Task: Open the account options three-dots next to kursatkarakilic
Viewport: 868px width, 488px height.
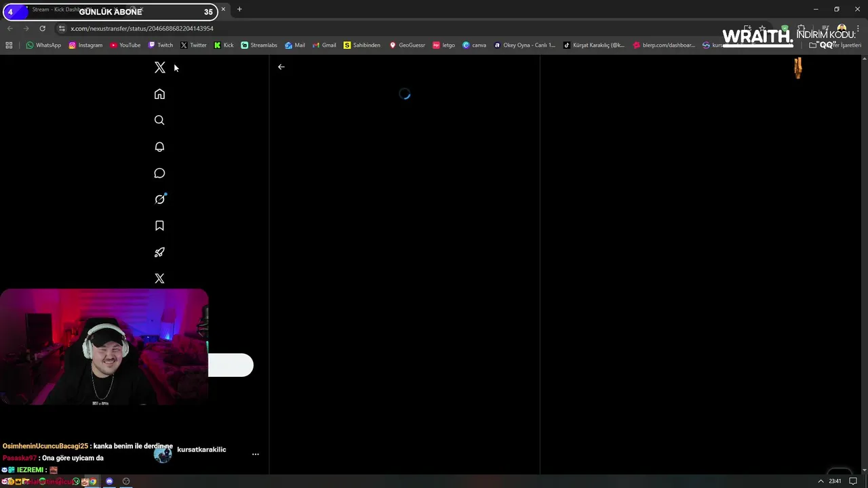Action: click(x=255, y=454)
